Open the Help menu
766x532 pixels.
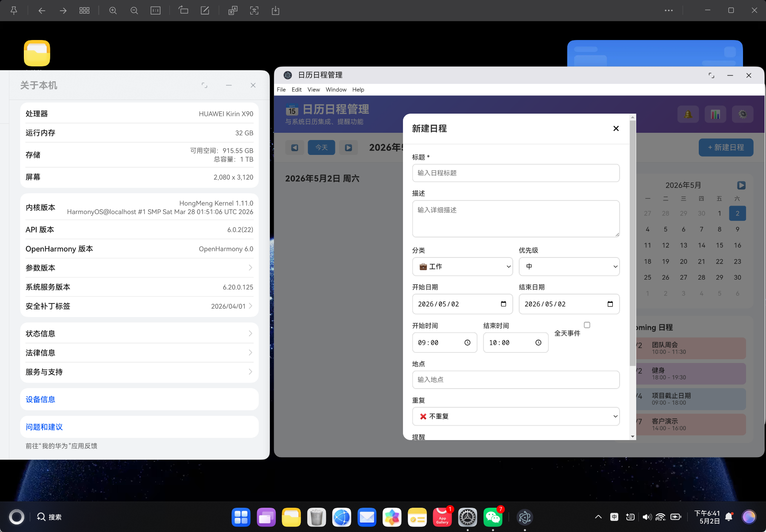tap(358, 89)
